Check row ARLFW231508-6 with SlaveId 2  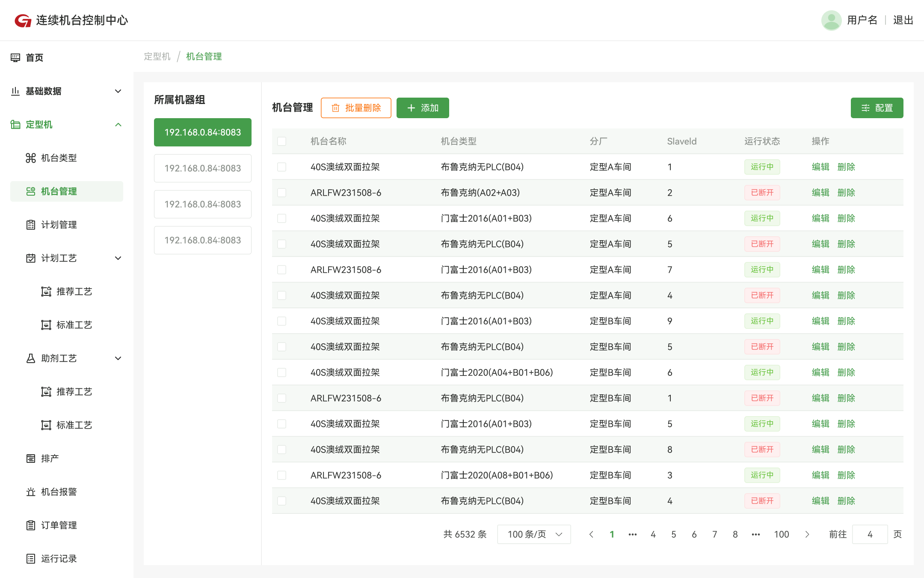pos(281,193)
